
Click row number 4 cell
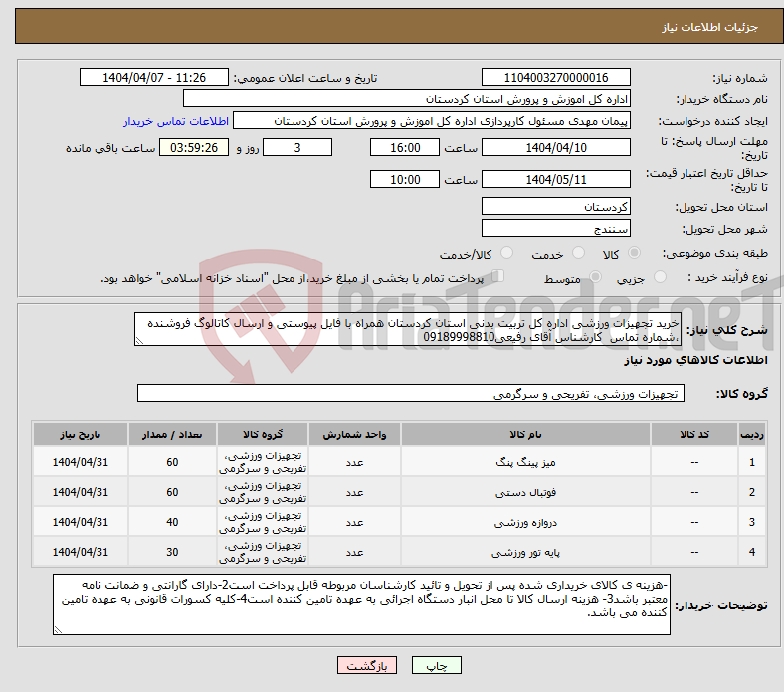tap(752, 552)
